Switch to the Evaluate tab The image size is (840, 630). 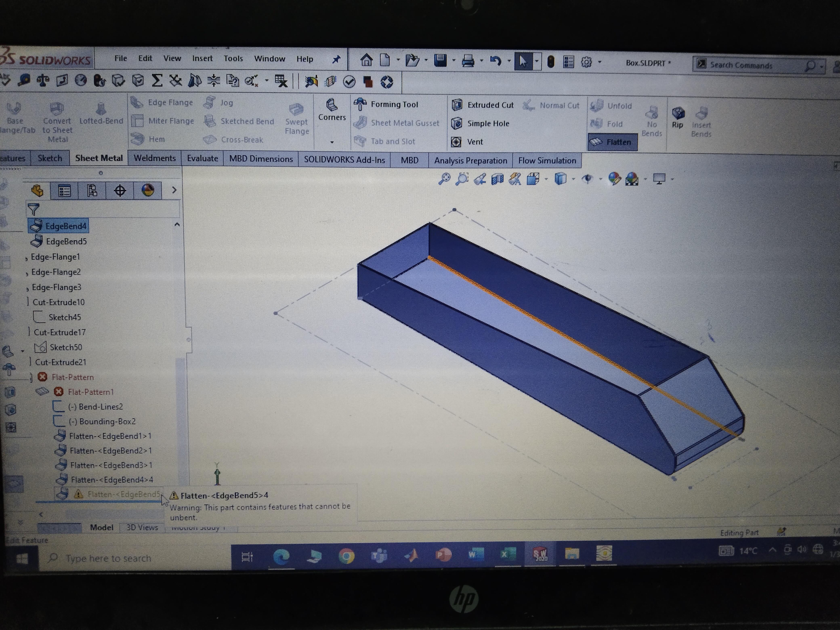(202, 158)
